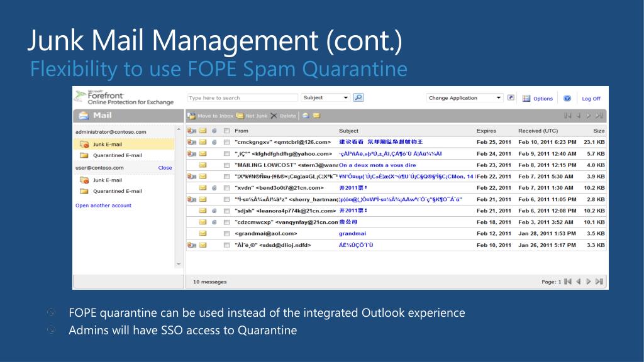
Task: Click the globe message icon in toolbar
Action: point(306,116)
